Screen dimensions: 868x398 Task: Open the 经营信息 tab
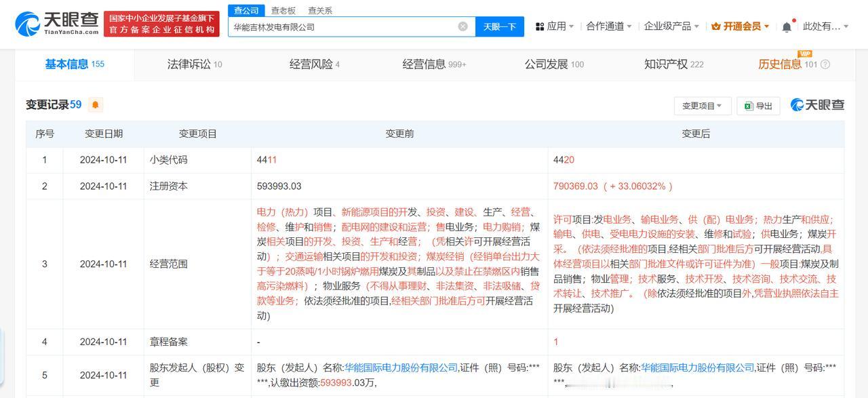point(434,64)
